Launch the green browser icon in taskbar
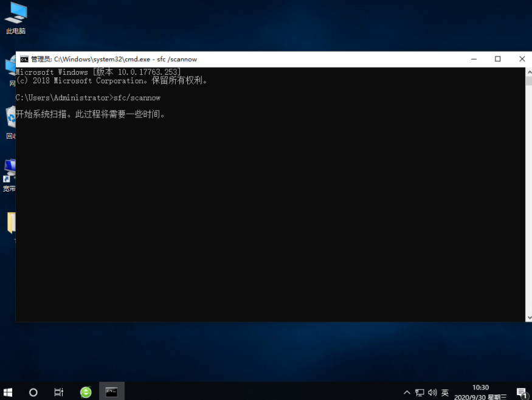The width and height of the screenshot is (532, 400). click(86, 392)
